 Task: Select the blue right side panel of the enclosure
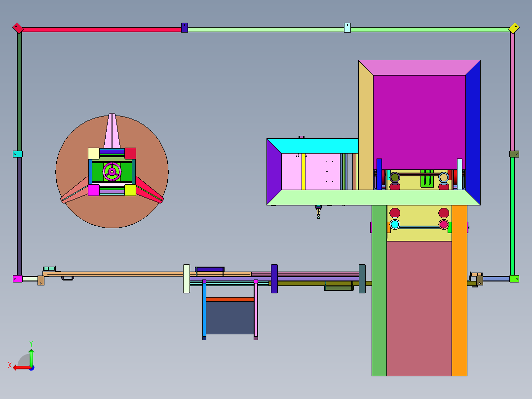tap(473, 132)
